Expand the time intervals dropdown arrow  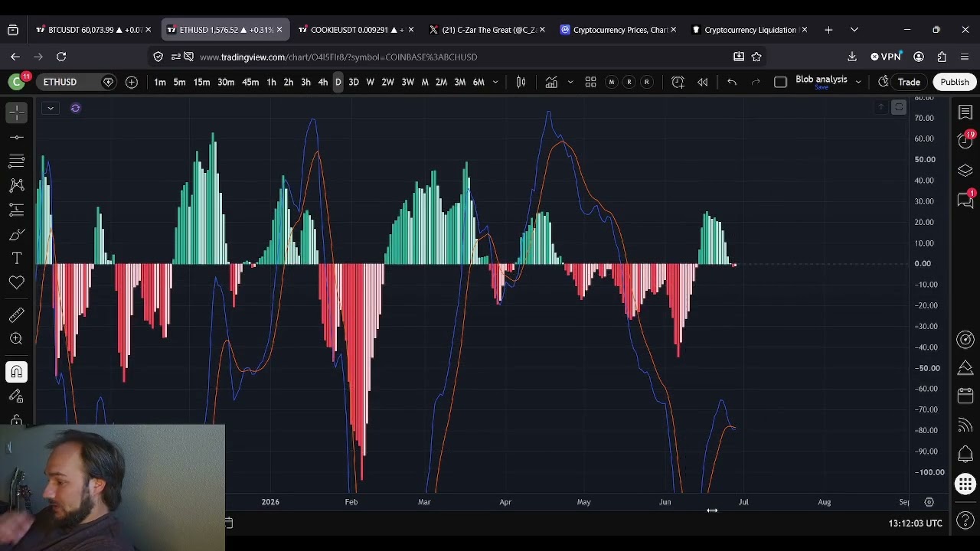coord(495,82)
